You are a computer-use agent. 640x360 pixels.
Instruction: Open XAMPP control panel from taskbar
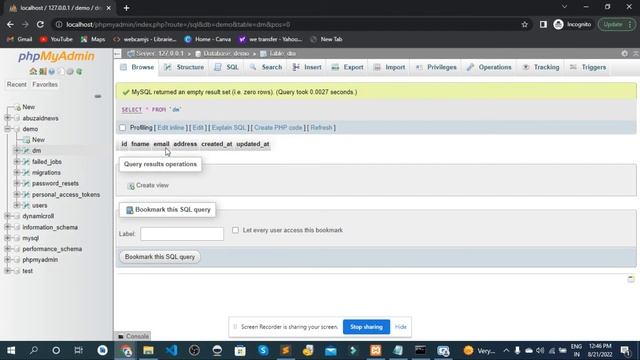click(x=376, y=350)
